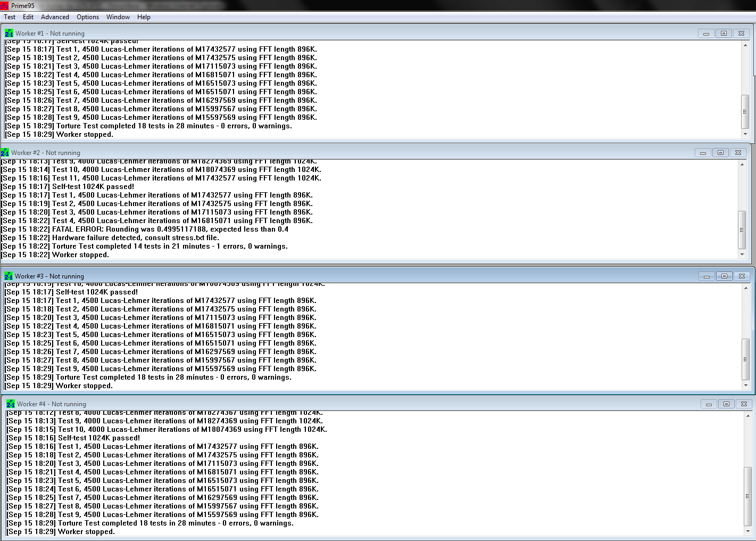Click Worker #3 scrollbar down arrow

(x=746, y=385)
